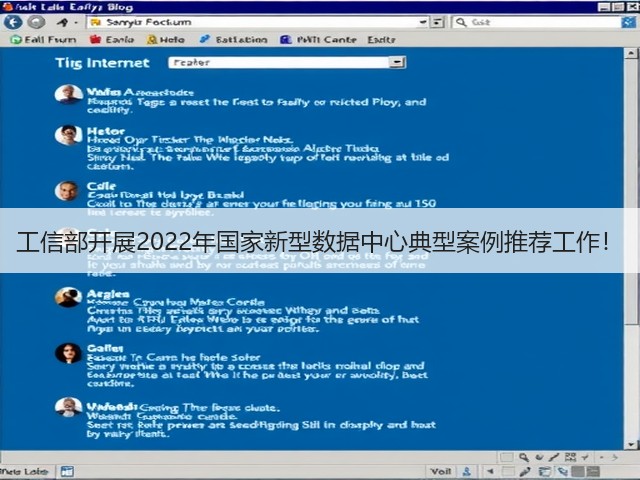The image size is (640, 480).
Task: Click avatar beside 'Vlafas Aseastodce' post
Action: 68,95
